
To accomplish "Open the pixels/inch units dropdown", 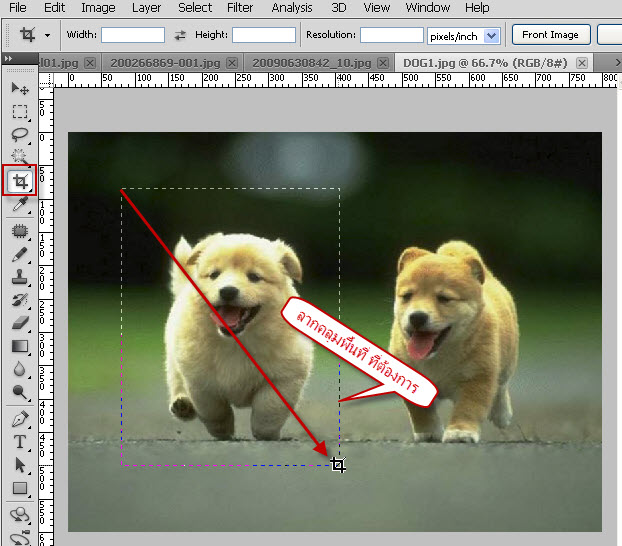I will click(491, 36).
